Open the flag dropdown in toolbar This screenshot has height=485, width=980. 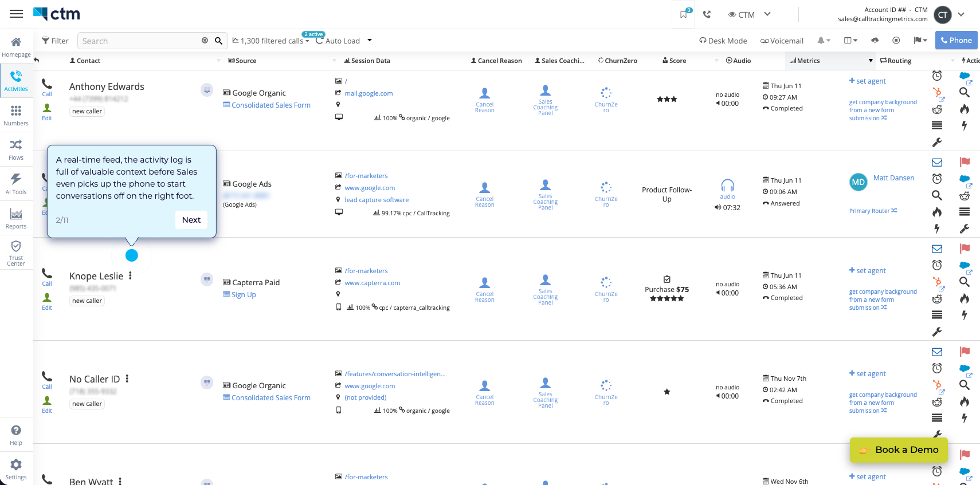click(920, 40)
